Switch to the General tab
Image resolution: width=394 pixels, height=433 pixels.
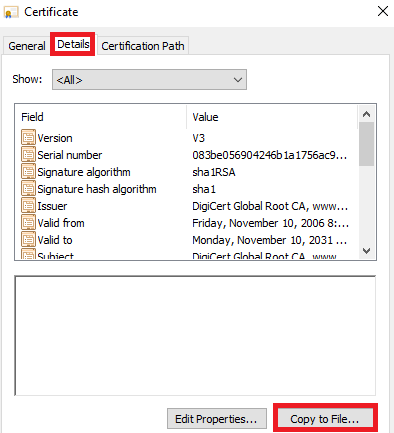tap(27, 46)
